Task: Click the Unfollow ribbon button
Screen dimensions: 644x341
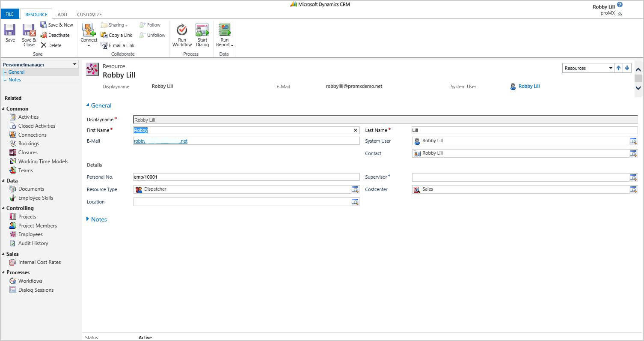Action: [x=152, y=35]
